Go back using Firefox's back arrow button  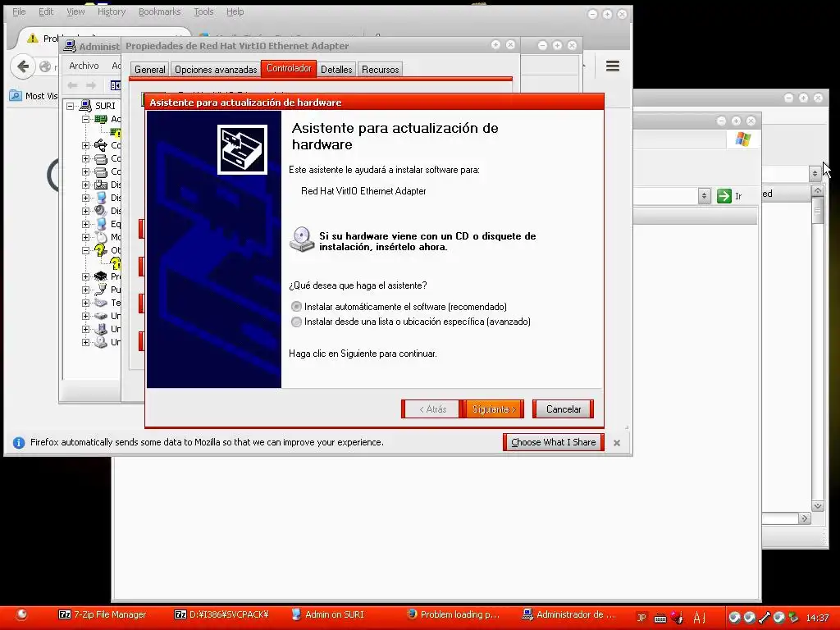(x=22, y=66)
